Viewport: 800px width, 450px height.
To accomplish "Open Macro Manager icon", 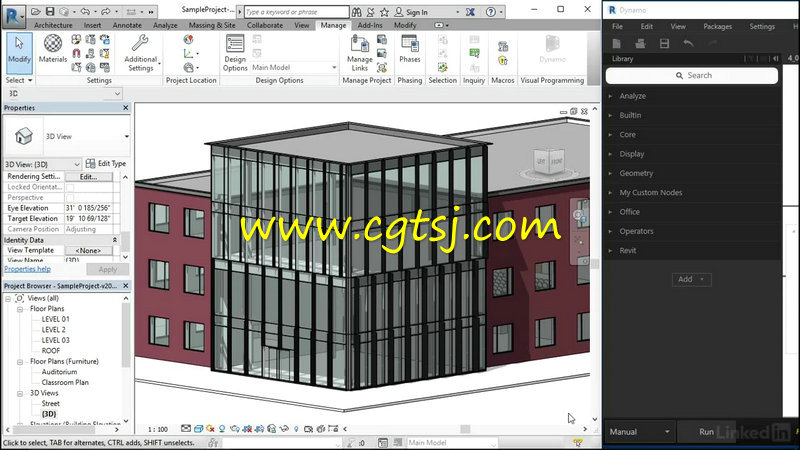I will click(503, 47).
